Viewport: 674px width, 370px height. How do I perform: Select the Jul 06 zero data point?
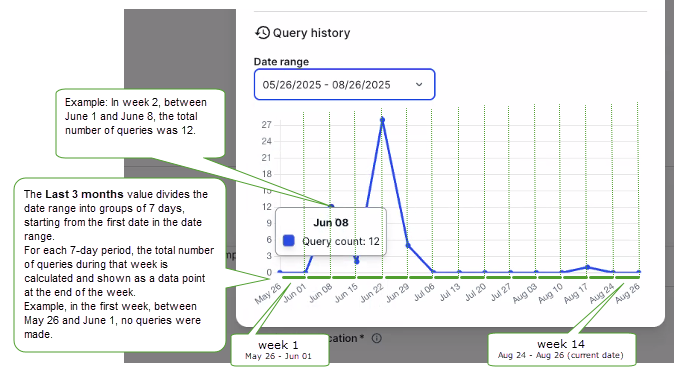click(433, 272)
